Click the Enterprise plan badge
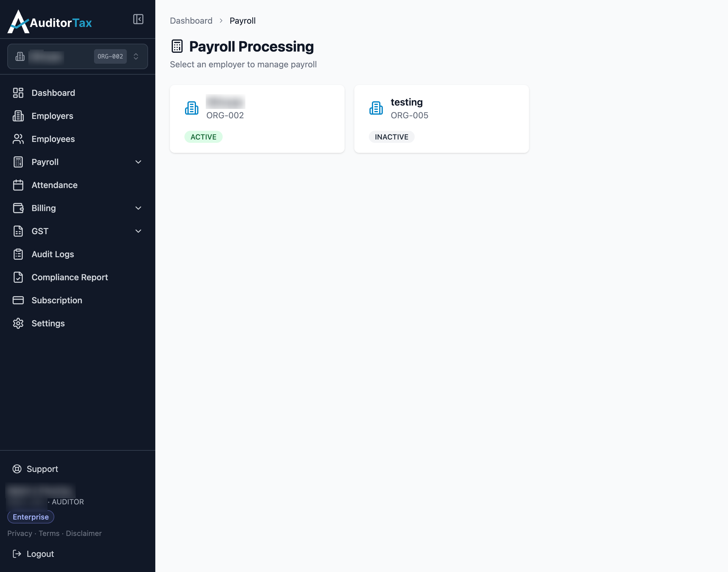This screenshot has height=572, width=728. [31, 517]
